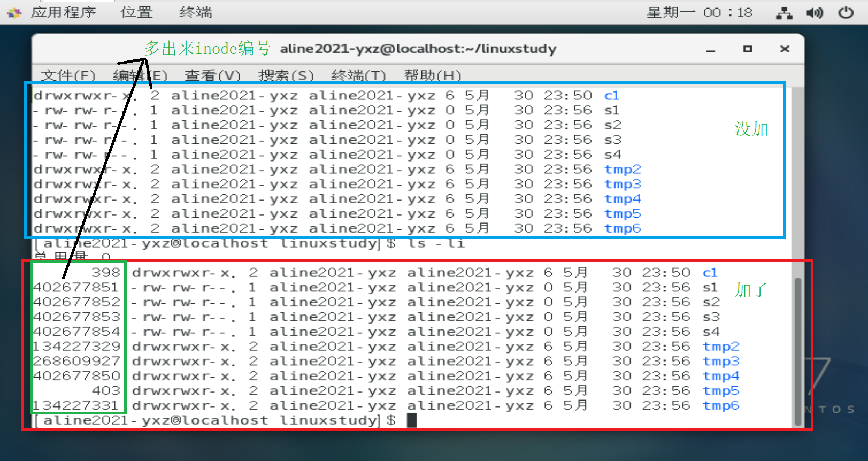
Task: Open the network connection icon
Action: (784, 13)
